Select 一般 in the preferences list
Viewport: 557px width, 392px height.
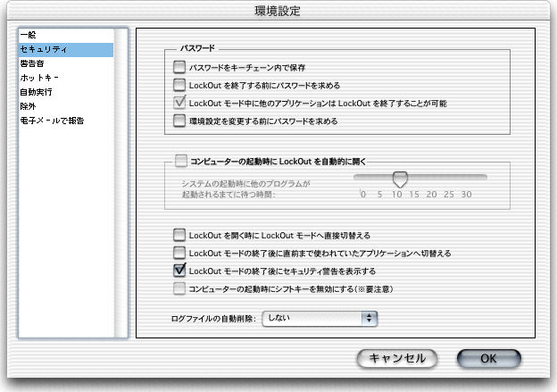click(x=66, y=35)
